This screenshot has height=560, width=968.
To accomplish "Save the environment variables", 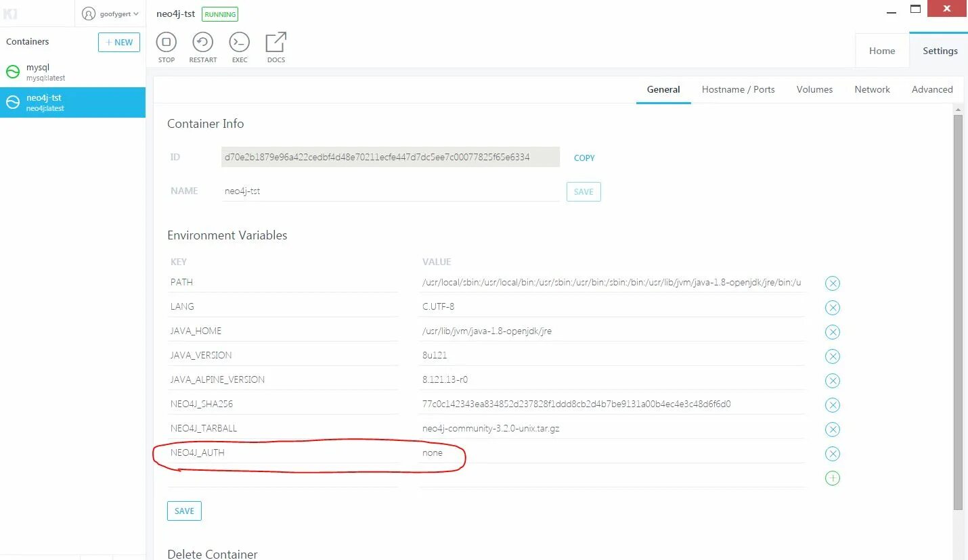I will pos(184,511).
